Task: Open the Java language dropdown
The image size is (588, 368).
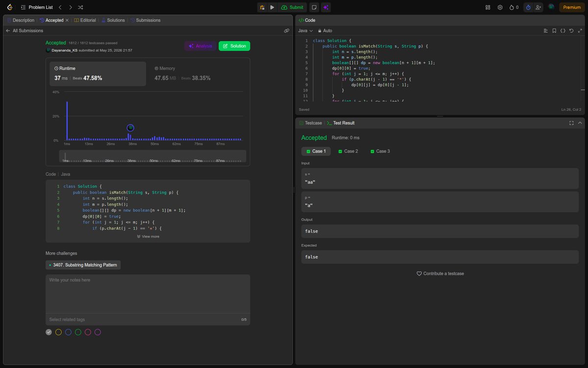Action: coord(305,30)
